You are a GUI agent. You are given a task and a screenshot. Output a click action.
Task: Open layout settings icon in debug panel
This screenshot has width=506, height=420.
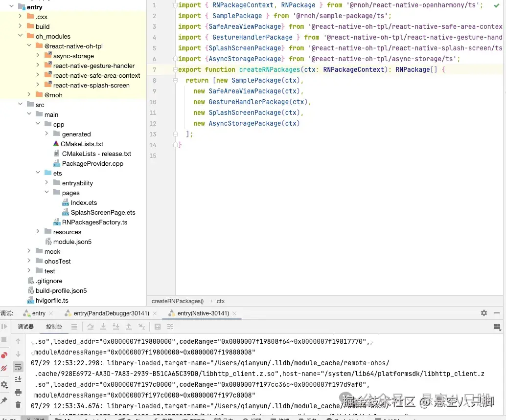pyautogui.click(x=497, y=328)
